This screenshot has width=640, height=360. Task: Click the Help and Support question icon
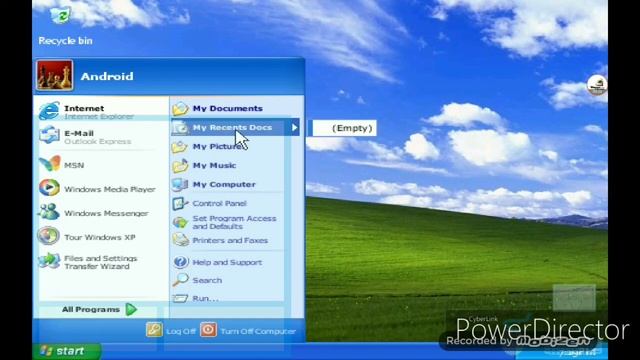click(180, 262)
